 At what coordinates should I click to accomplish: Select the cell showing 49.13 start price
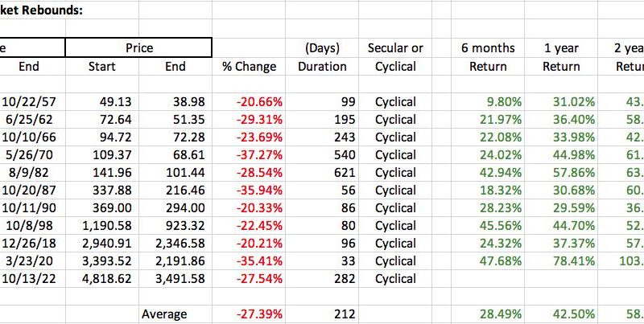coord(102,102)
